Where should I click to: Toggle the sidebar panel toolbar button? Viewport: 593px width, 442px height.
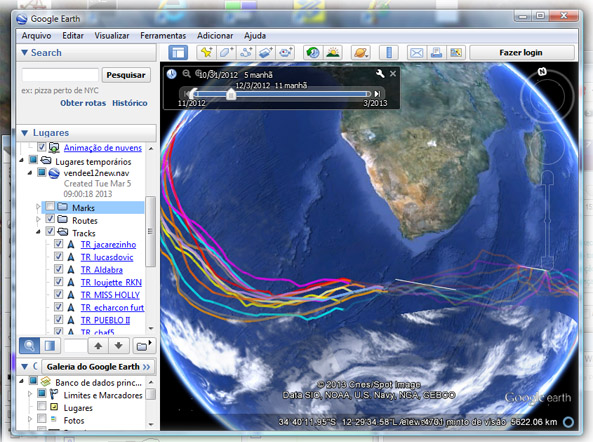point(178,53)
